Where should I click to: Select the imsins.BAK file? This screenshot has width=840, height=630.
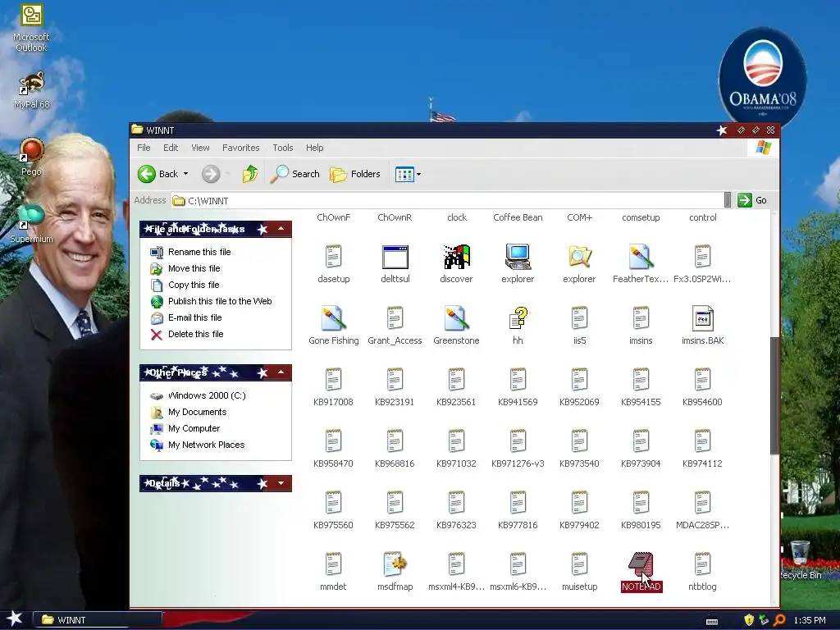702,326
